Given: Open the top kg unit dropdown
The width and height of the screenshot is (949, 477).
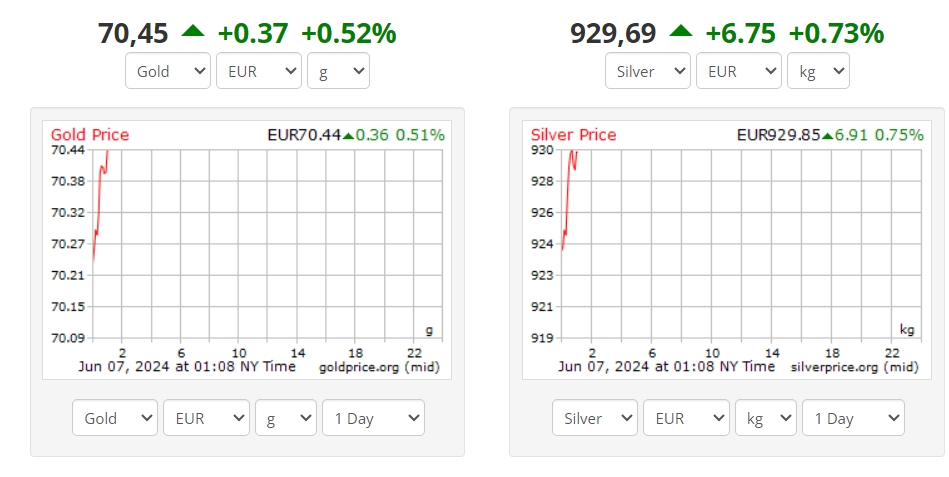Looking at the screenshot, I should [x=818, y=71].
